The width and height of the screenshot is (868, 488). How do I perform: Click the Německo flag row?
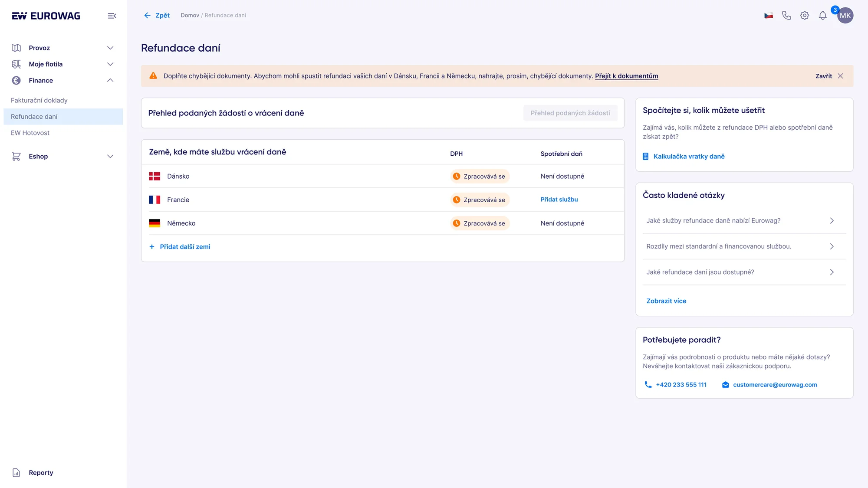pyautogui.click(x=382, y=223)
